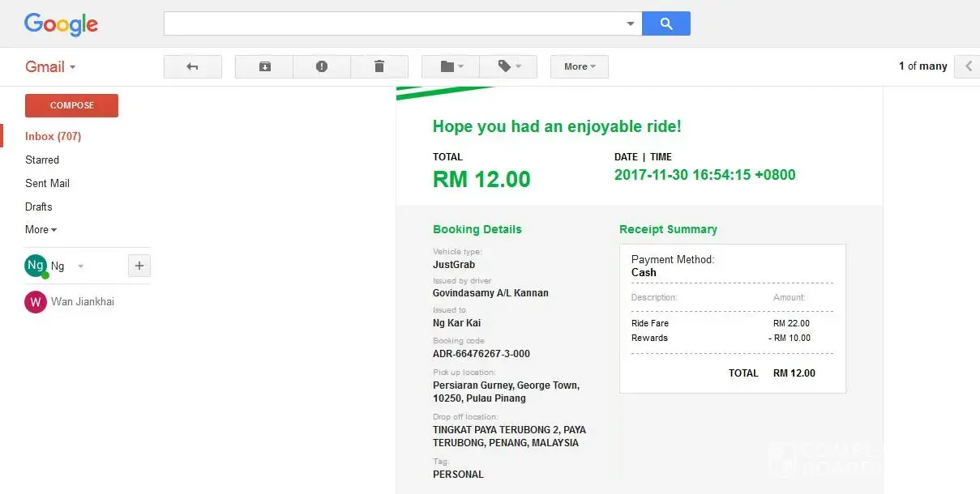The image size is (980, 494).
Task: Archive this email
Action: click(264, 66)
